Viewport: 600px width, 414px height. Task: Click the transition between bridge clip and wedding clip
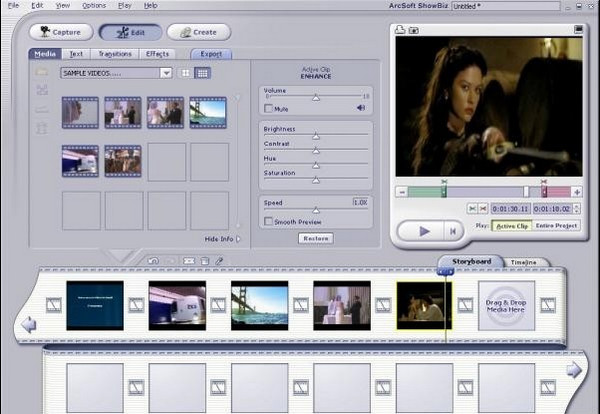pos(301,305)
